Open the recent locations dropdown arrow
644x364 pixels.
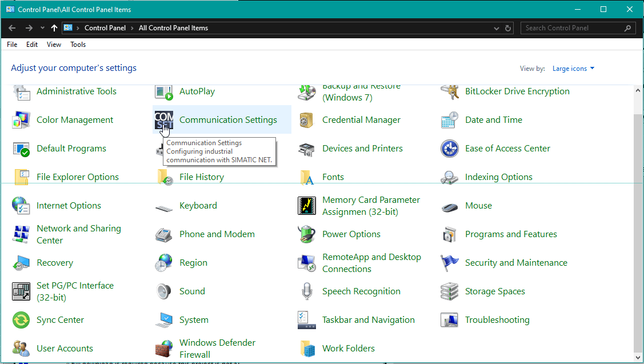pos(42,28)
